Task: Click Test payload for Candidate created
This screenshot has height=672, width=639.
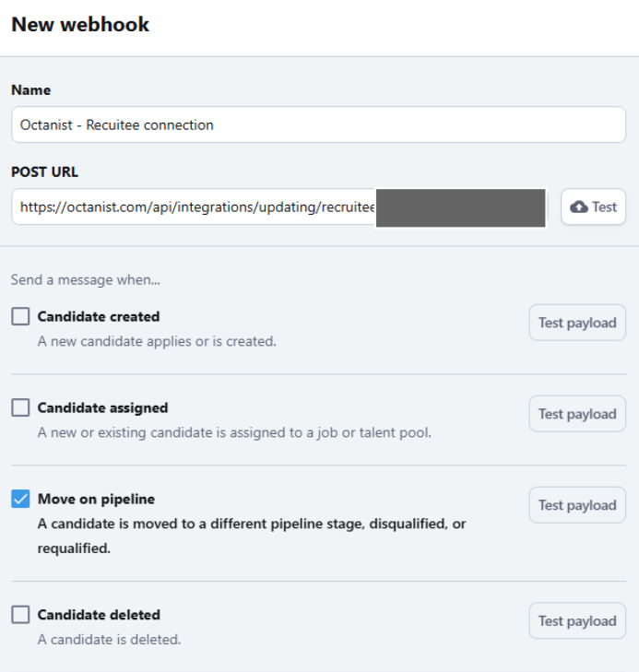Action: coord(577,323)
